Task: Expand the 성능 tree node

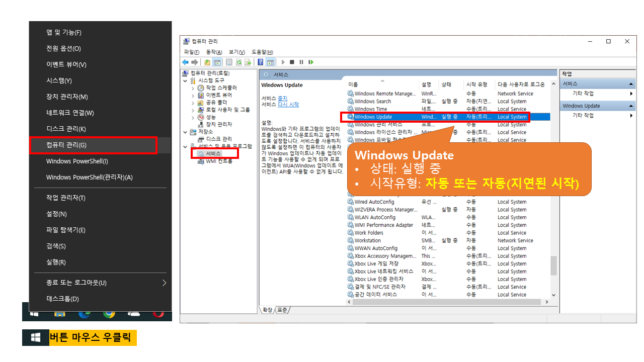Action: pos(193,117)
